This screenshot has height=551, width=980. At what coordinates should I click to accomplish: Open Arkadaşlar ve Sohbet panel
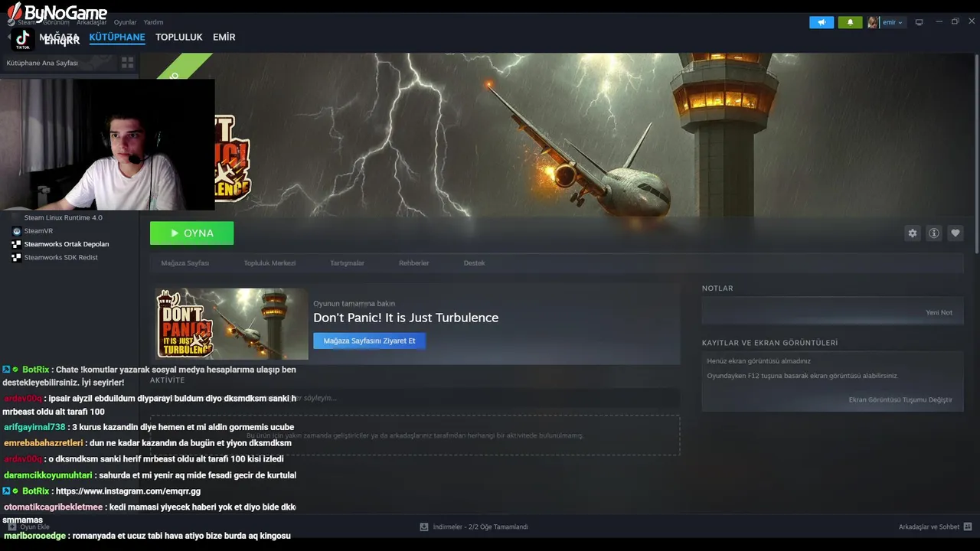(929, 527)
